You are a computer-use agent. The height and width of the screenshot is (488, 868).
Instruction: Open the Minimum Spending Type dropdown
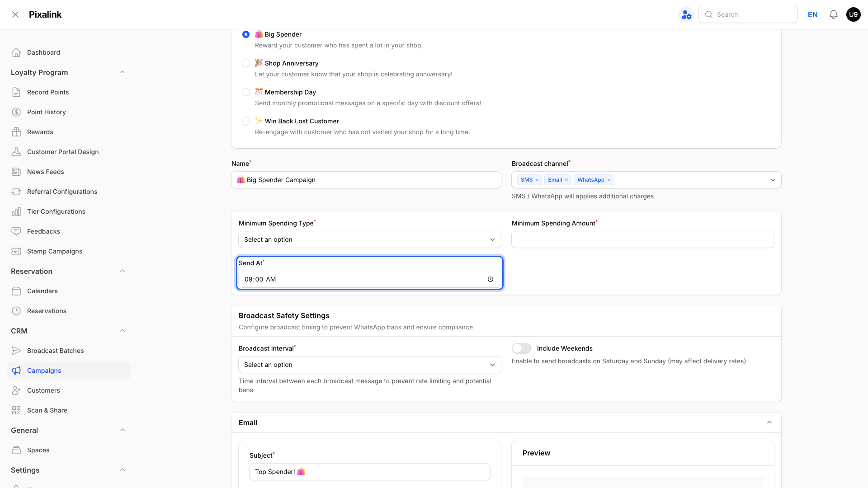tap(370, 239)
